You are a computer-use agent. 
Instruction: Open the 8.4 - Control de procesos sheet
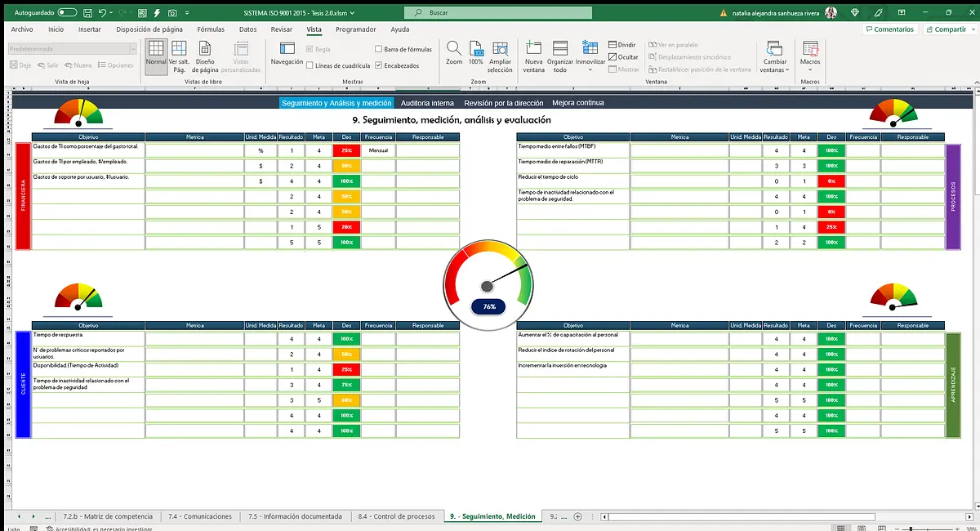[396, 516]
